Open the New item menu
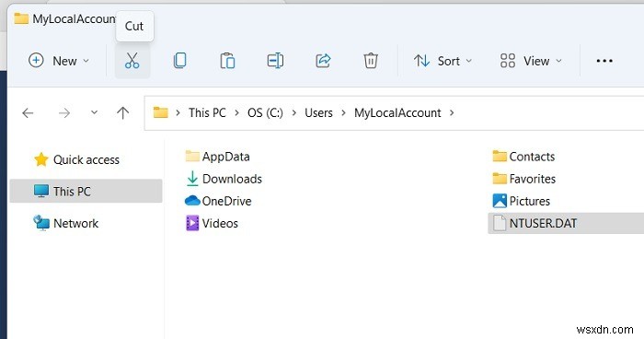This screenshot has height=339, width=644. click(59, 61)
